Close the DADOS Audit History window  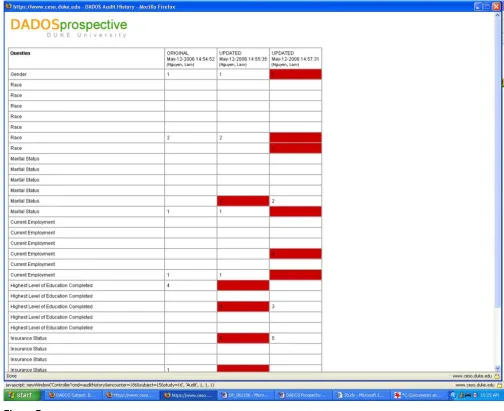(x=495, y=6)
